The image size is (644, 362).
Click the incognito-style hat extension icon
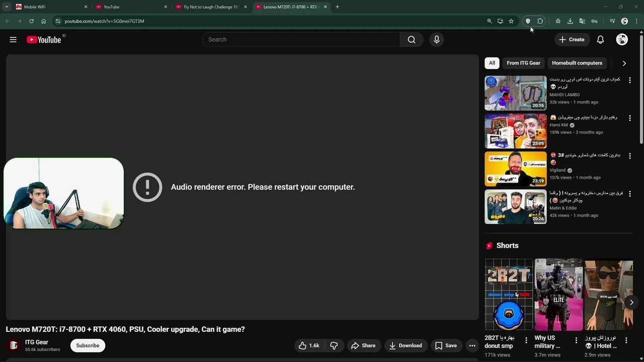(558, 21)
